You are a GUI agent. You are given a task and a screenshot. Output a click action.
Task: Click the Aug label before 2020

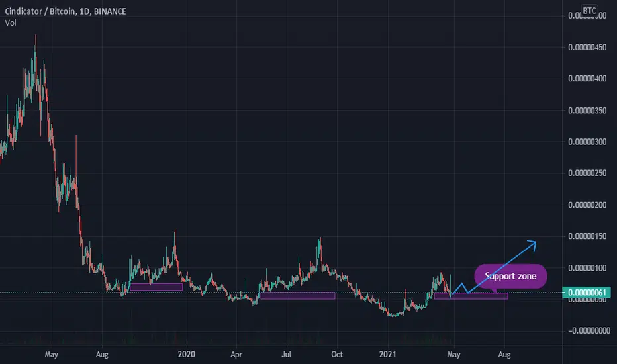[102, 355]
